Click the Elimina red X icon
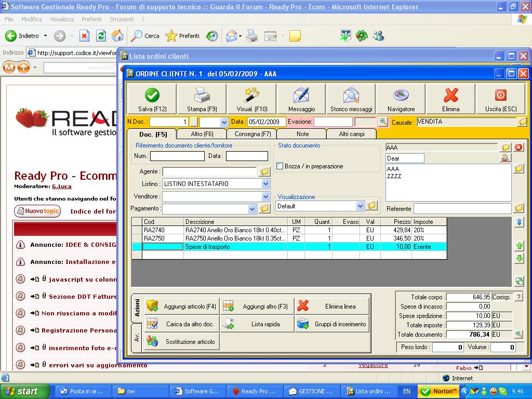This screenshot has height=399, width=532. coord(450,96)
